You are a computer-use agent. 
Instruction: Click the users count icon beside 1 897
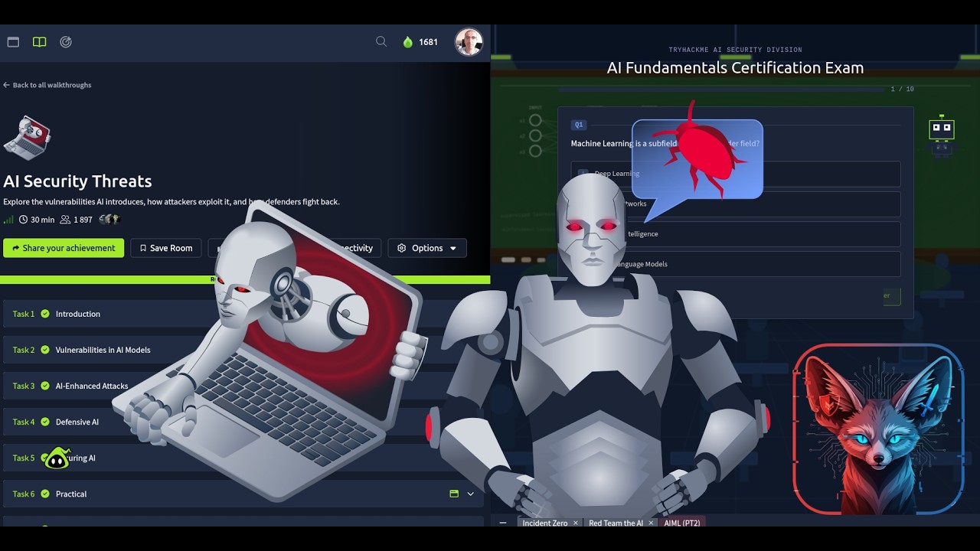(x=65, y=220)
